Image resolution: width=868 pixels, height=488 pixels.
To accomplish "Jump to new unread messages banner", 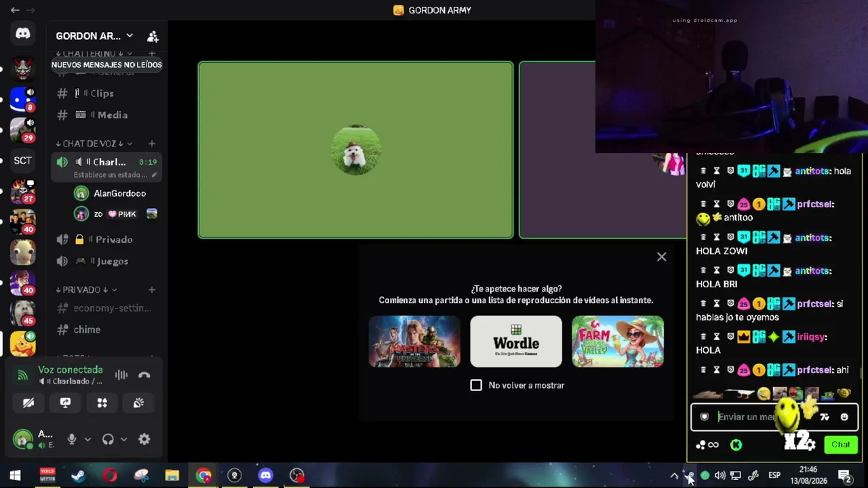I will [106, 65].
